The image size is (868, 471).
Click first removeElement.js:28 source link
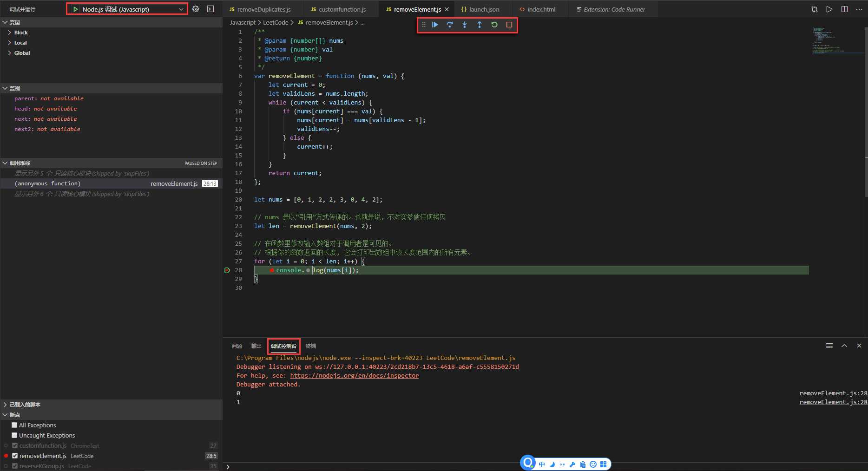pos(833,393)
